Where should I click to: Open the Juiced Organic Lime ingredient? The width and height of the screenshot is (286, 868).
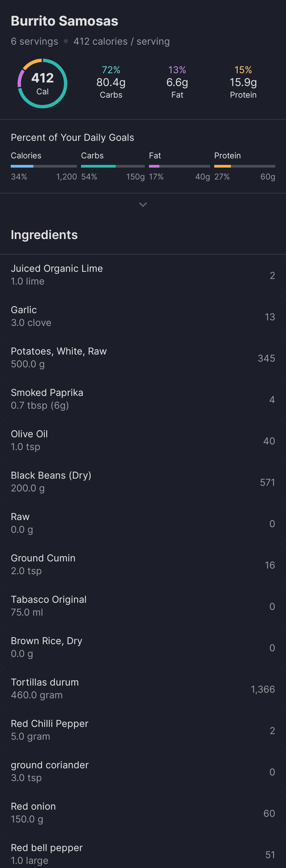pos(143,275)
